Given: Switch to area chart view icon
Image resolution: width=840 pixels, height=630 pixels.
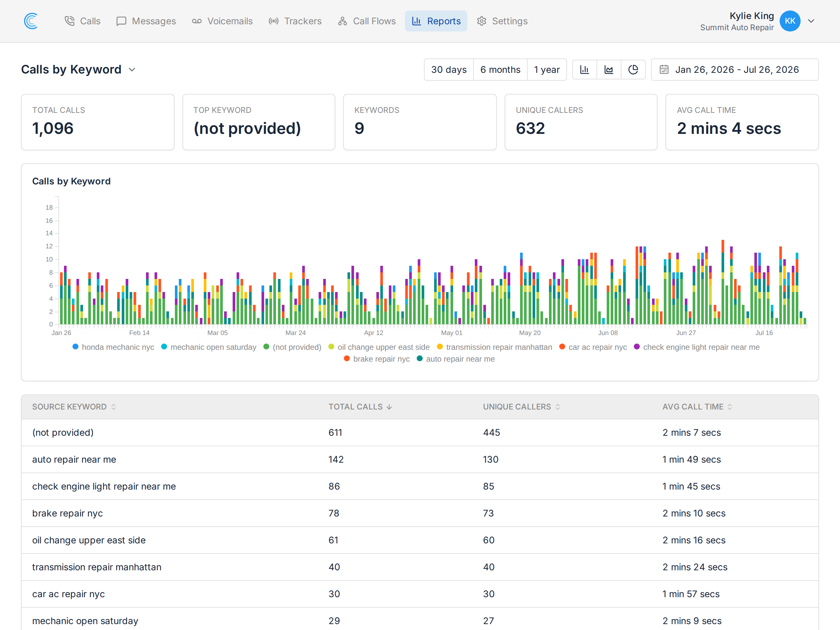Looking at the screenshot, I should [609, 70].
